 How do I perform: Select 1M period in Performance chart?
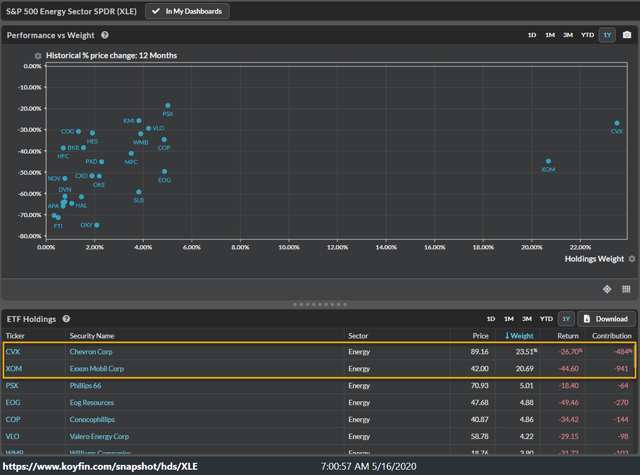tap(550, 35)
